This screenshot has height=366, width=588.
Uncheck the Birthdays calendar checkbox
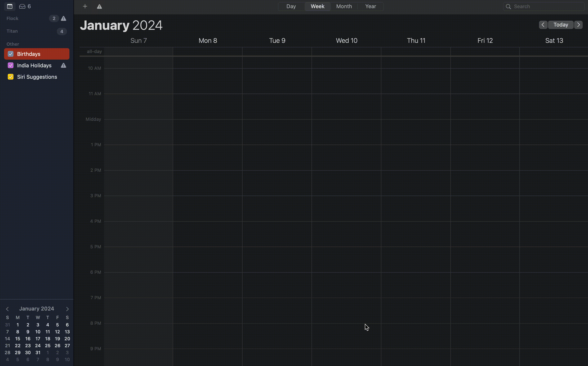point(11,54)
